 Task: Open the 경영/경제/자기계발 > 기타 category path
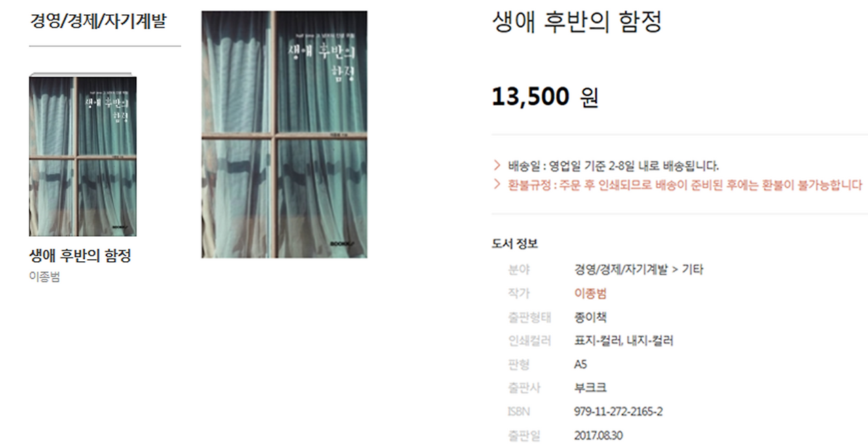pos(639,269)
